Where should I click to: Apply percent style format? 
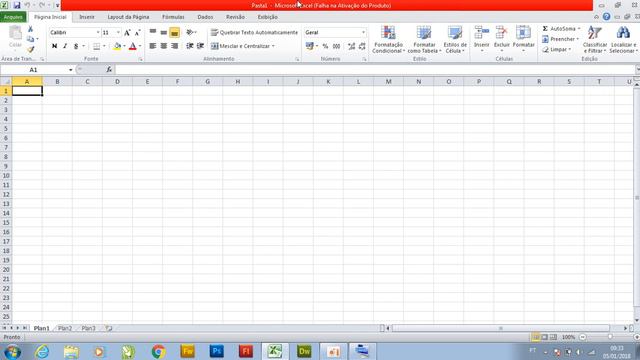point(325,47)
